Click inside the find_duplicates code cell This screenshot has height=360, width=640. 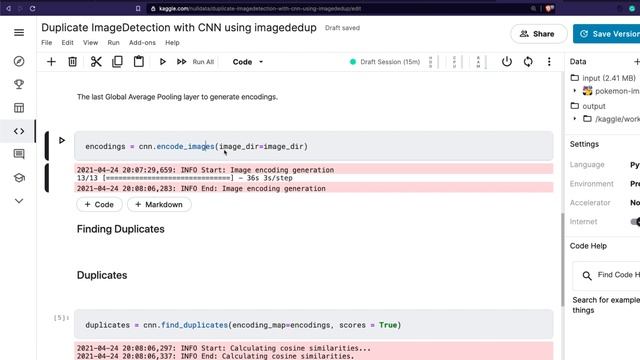(x=313, y=325)
